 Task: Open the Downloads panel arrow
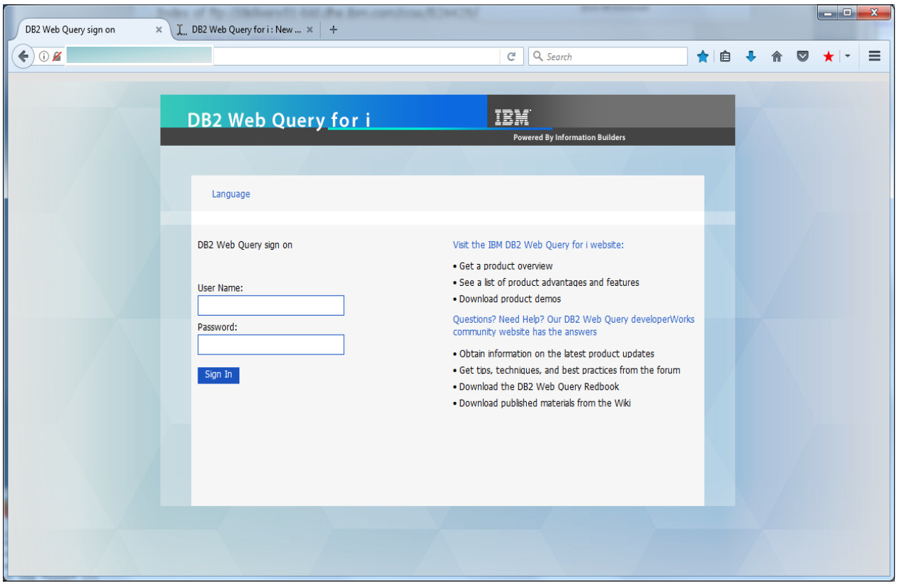click(751, 56)
